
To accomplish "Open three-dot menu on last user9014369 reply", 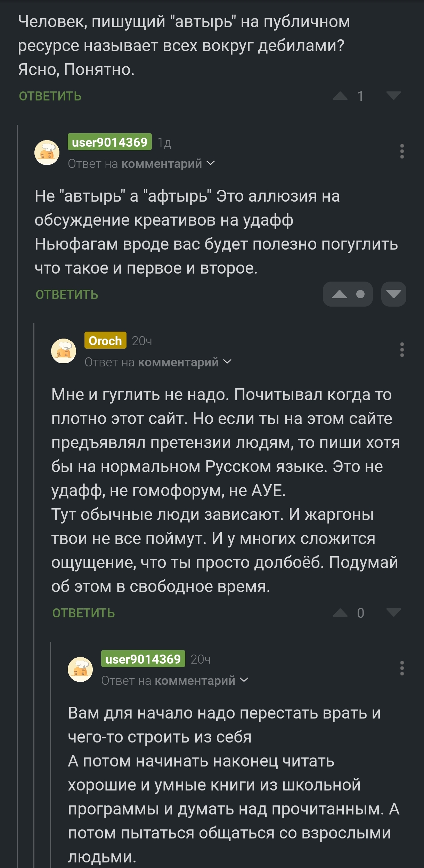I will coord(402,668).
